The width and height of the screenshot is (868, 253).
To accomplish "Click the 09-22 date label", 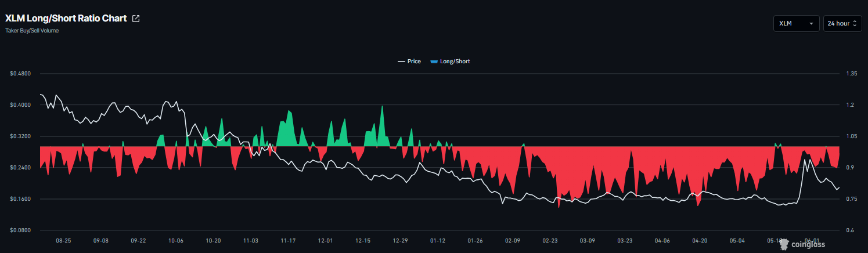I will (x=138, y=240).
